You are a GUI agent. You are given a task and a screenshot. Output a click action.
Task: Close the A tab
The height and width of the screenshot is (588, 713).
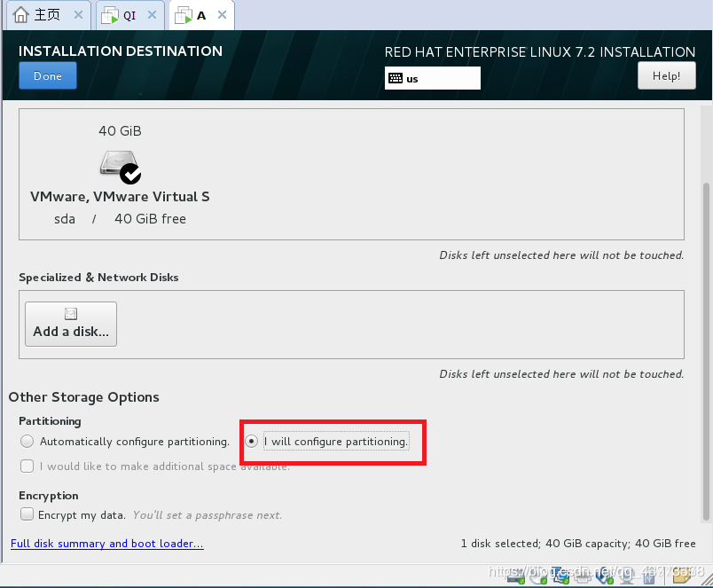(222, 14)
